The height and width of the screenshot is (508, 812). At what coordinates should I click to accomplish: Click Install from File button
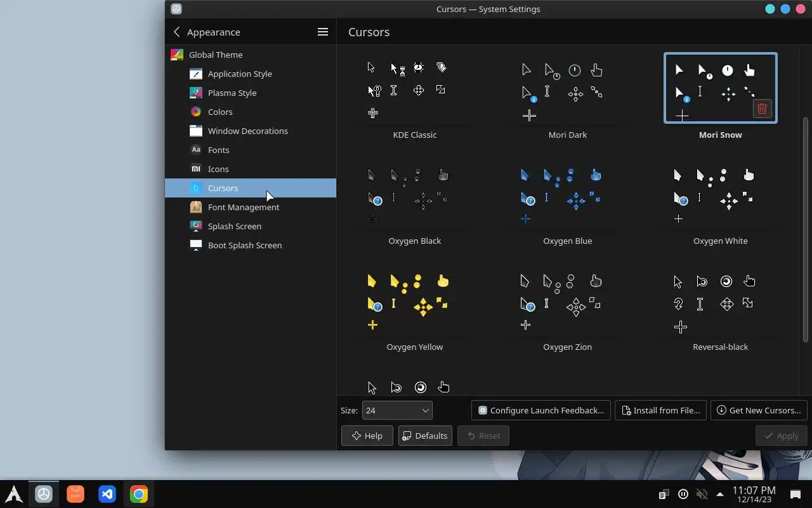tap(660, 410)
